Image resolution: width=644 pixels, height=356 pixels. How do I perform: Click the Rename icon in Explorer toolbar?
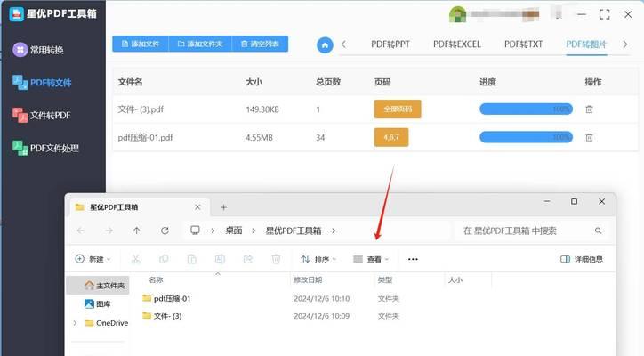tap(220, 259)
